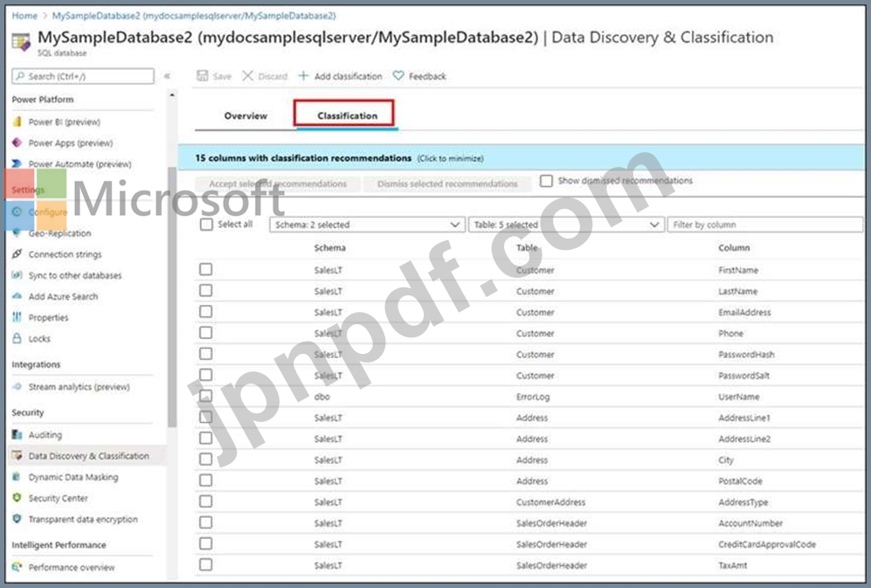Viewport: 871px width, 588px height.
Task: Click the Sync to other databases icon
Action: tap(17, 275)
